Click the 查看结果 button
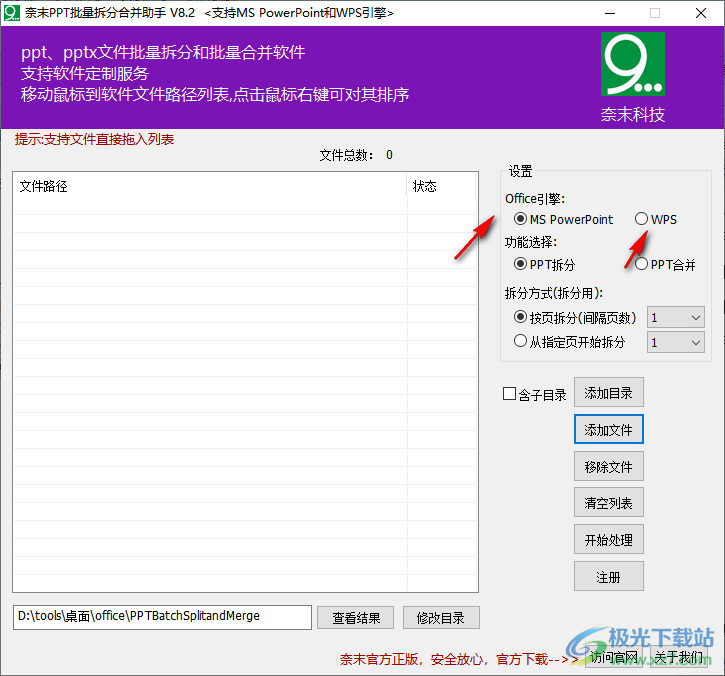Screen dimensions: 725x676 (x=356, y=618)
